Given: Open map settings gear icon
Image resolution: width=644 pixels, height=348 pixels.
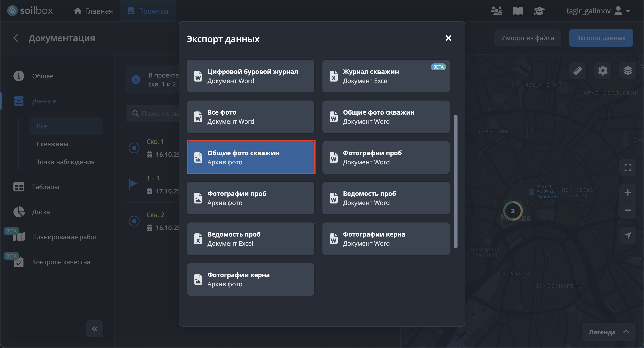Looking at the screenshot, I should click(602, 71).
